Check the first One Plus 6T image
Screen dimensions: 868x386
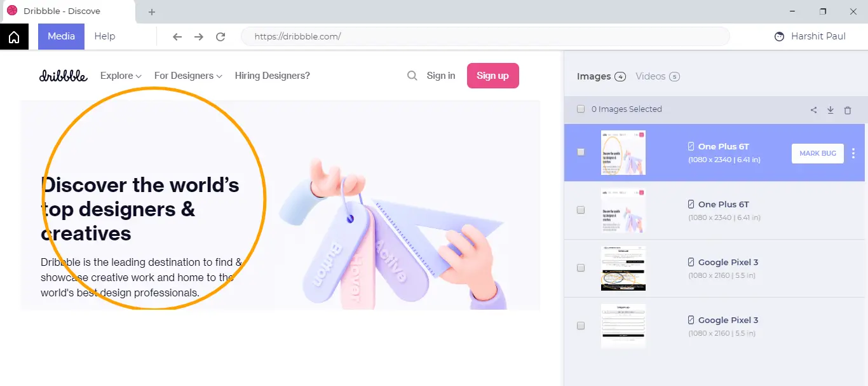581,153
